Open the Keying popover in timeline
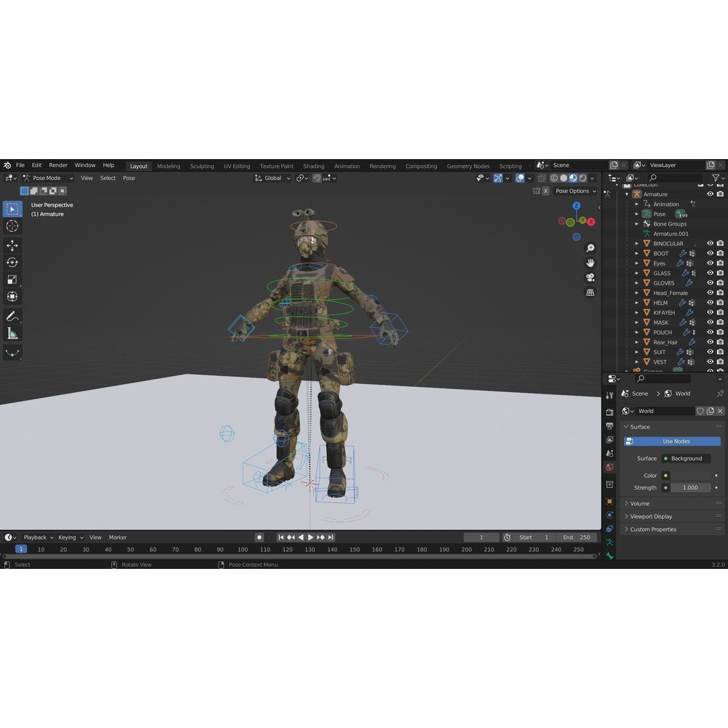 tap(71, 537)
